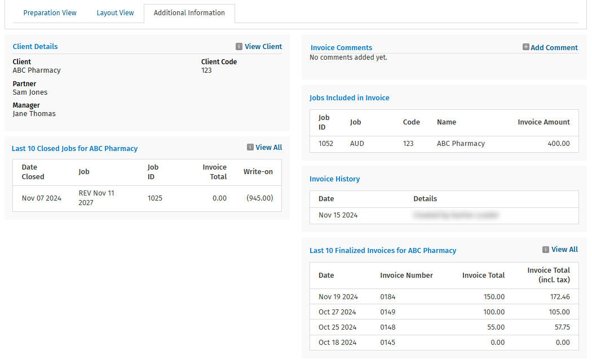Click the AUD job cell

click(357, 143)
